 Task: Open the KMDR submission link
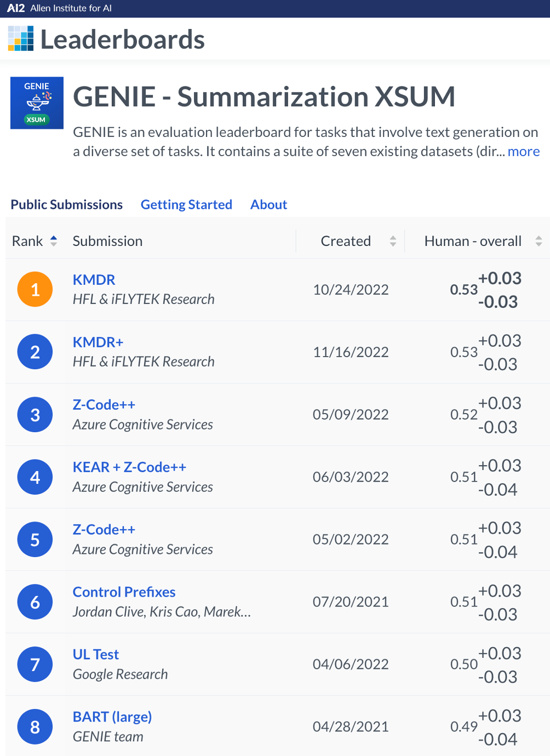pos(94,279)
